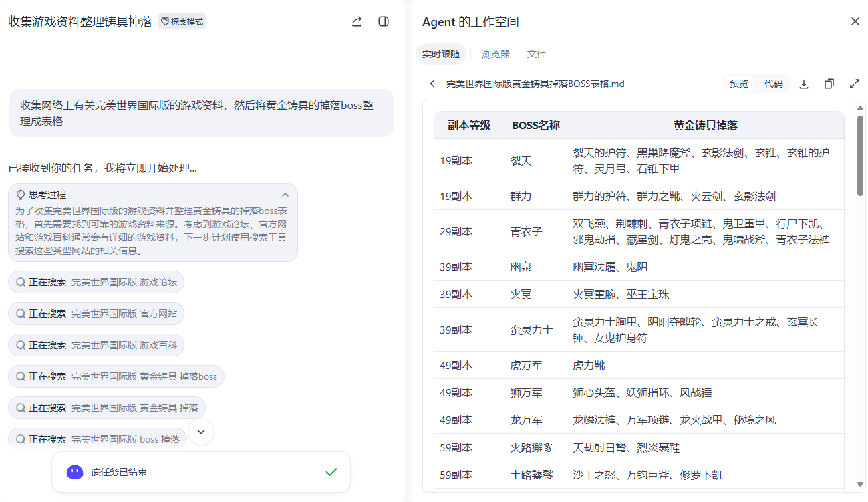Click the 黄金铸具掉落 column header
Viewport: 868px width, 502px height.
[706, 125]
